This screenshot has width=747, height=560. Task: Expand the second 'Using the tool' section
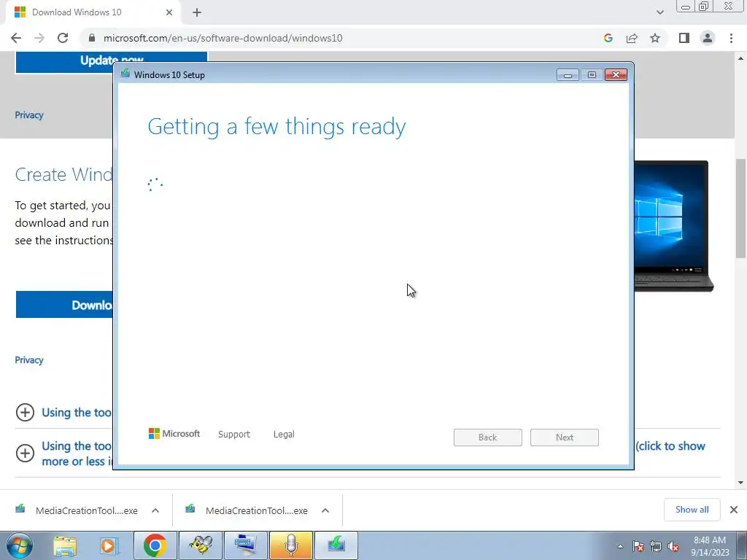point(25,453)
